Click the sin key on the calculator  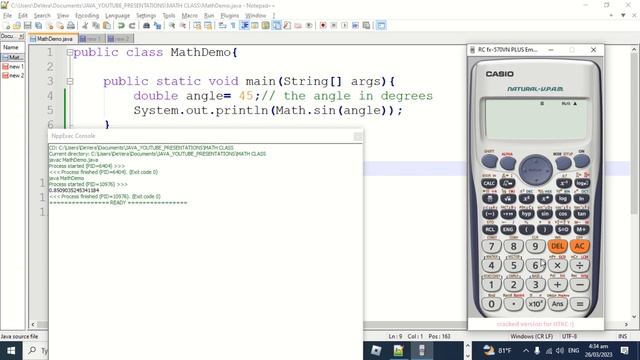tap(544, 213)
